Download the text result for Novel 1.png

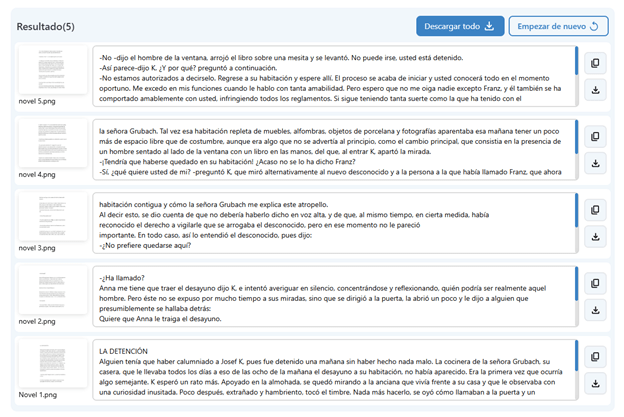click(595, 383)
